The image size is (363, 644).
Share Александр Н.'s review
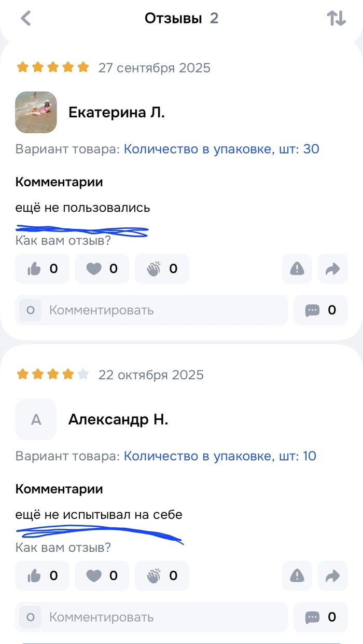click(332, 576)
